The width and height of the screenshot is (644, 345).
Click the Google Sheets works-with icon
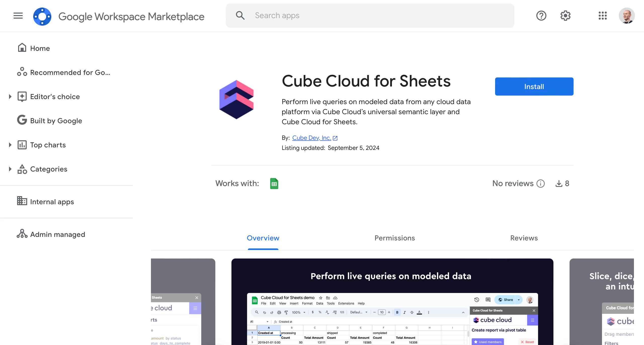pos(274,184)
